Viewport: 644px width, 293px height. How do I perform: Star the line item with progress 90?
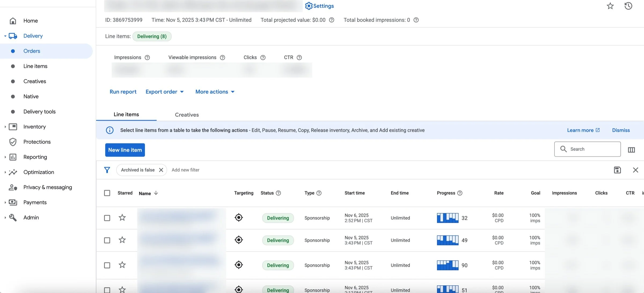tap(122, 265)
